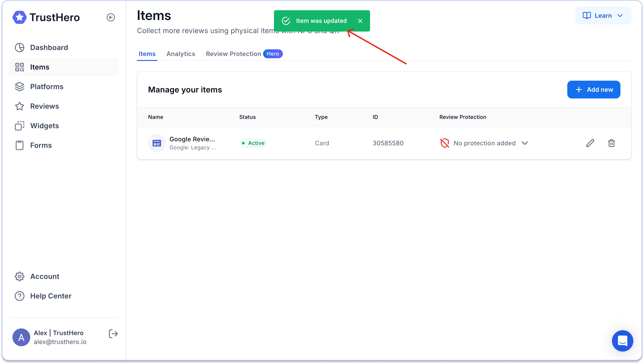The height and width of the screenshot is (364, 644).
Task: Go to Dashboard in the sidebar
Action: click(x=49, y=47)
